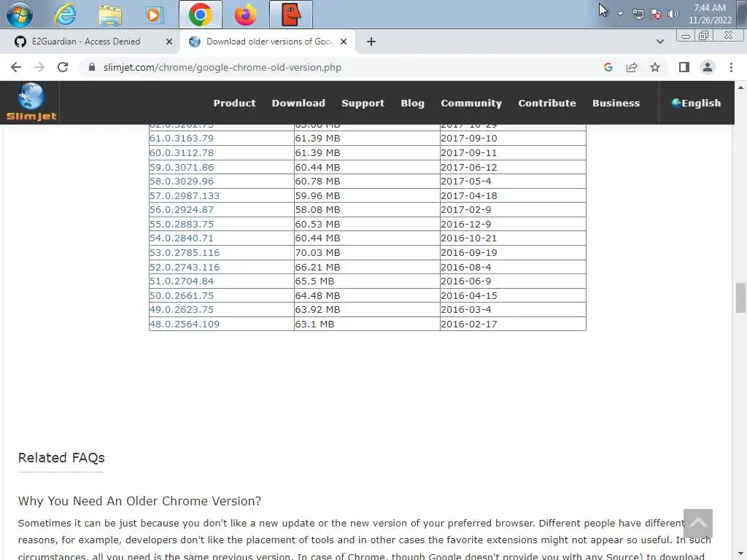The width and height of the screenshot is (747, 560).
Task: Reload the current page
Action: (63, 67)
